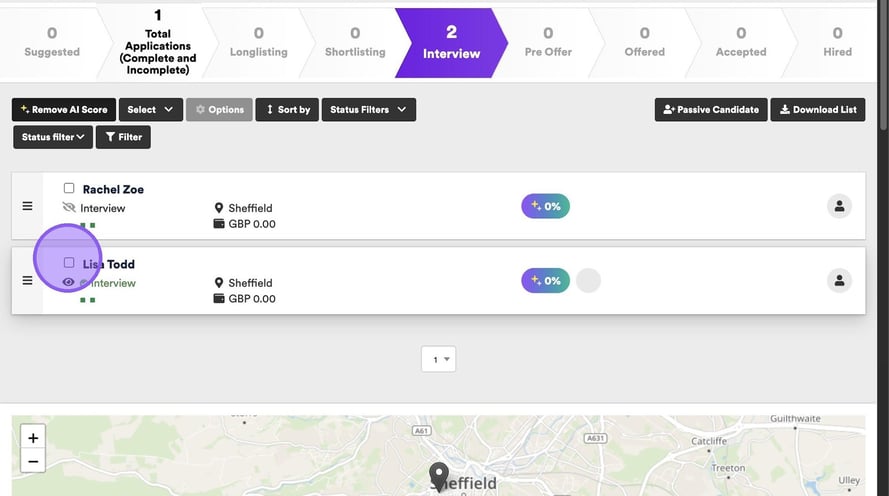The image size is (889, 496).
Task: Add a Passive Candidate
Action: tap(710, 110)
